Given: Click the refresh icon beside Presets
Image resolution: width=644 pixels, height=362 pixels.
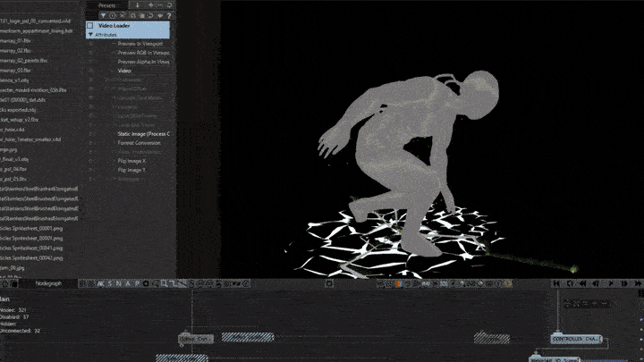Looking at the screenshot, I should point(169,5).
